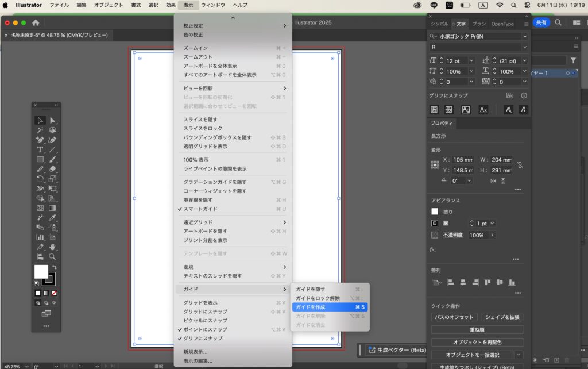Select the Zoom tool in toolbar
This screenshot has width=588, height=369.
pos(52,257)
